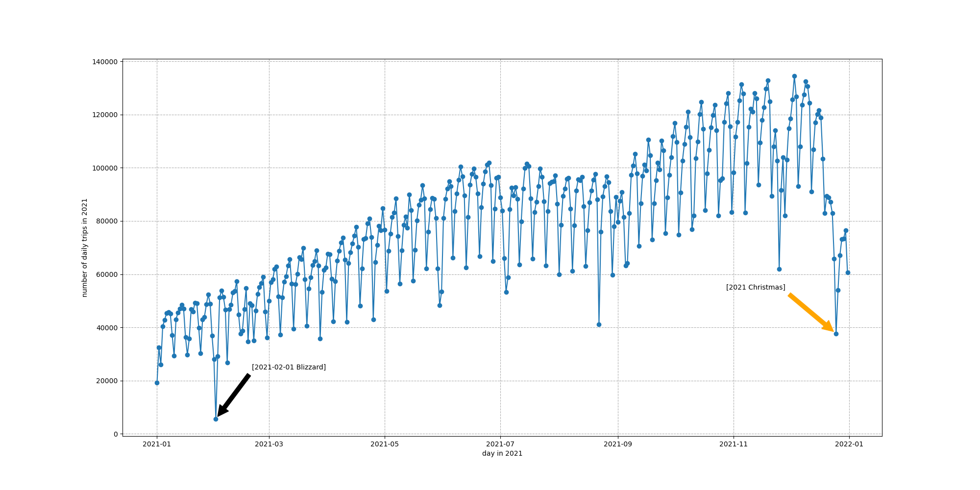The height and width of the screenshot is (490, 980).
Task: Click the y-axis tick label '100000'
Action: [x=105, y=168]
